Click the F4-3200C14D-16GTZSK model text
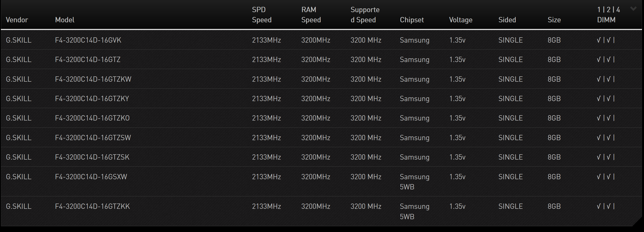Screen dimensions: 644x232 click(x=92, y=157)
